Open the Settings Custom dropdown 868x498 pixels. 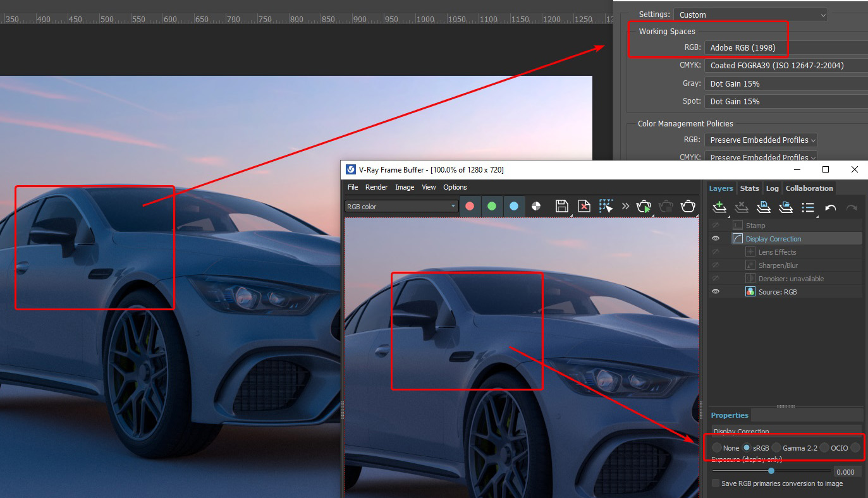tap(750, 14)
